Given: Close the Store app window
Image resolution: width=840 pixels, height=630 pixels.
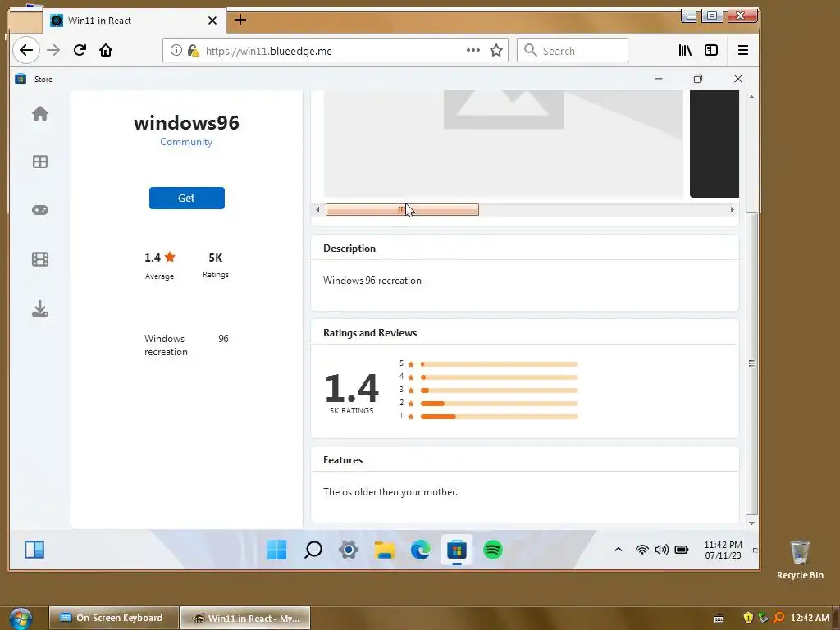Looking at the screenshot, I should [x=738, y=79].
